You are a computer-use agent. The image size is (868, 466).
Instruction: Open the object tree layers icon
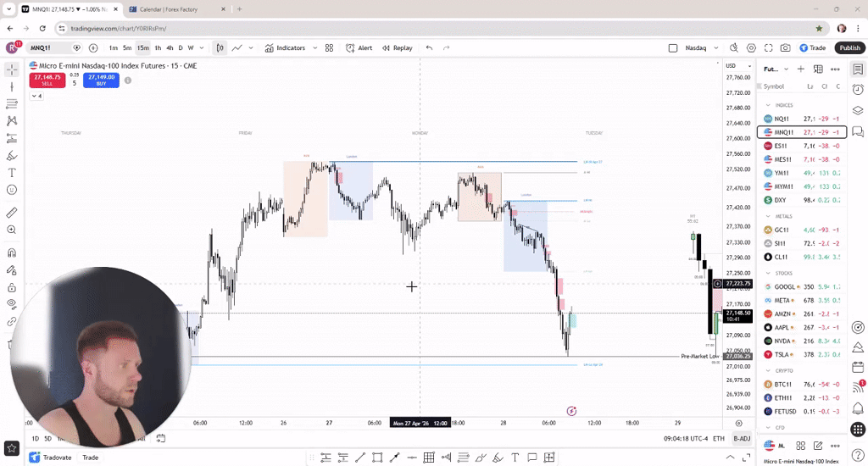coord(858,110)
